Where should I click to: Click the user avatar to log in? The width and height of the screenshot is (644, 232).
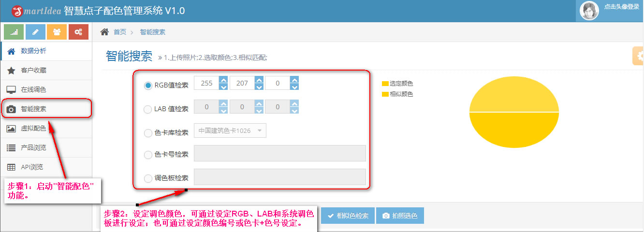click(589, 11)
